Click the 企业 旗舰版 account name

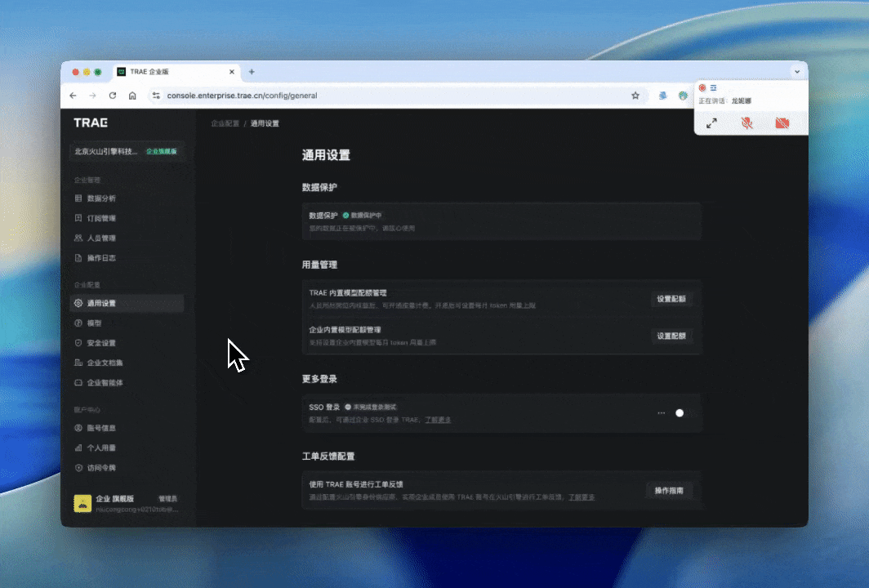(x=114, y=499)
